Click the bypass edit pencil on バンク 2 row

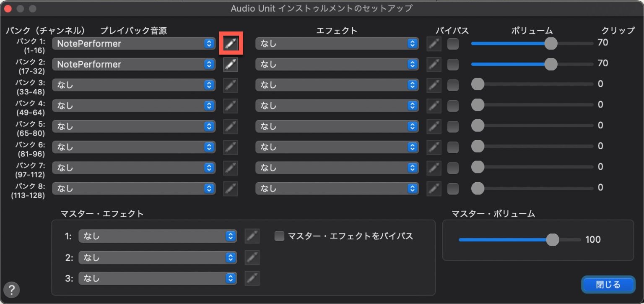[434, 64]
